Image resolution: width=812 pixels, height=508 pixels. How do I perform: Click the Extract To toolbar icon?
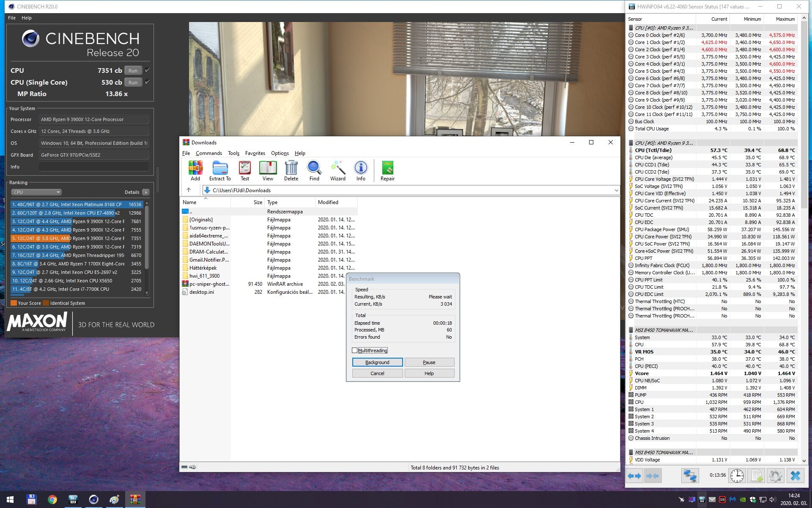[x=220, y=171]
